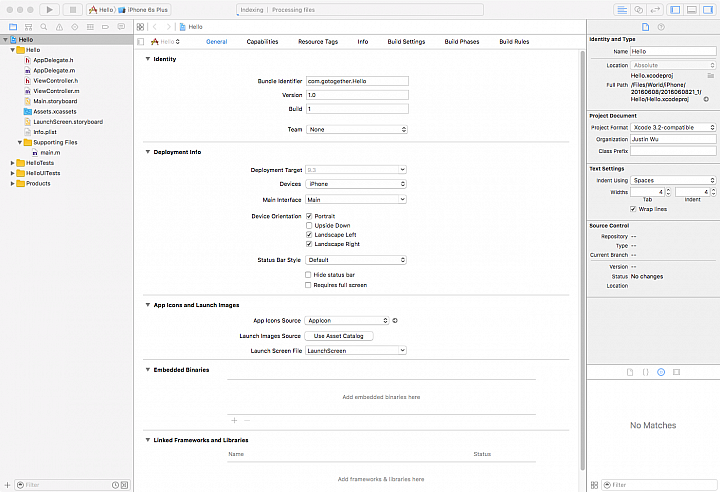The image size is (720, 492).
Task: Toggle library grid view icon
Action: [594, 485]
